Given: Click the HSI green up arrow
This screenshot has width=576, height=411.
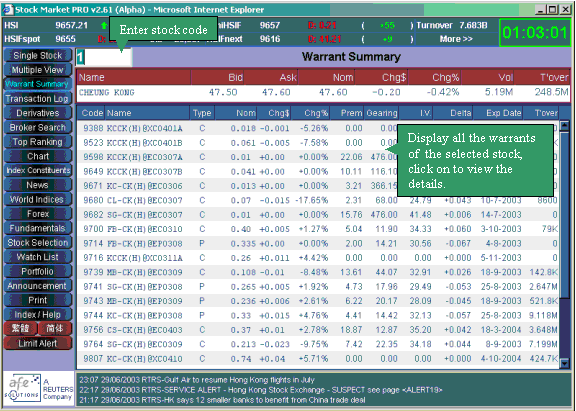Looking at the screenshot, I should (104, 25).
